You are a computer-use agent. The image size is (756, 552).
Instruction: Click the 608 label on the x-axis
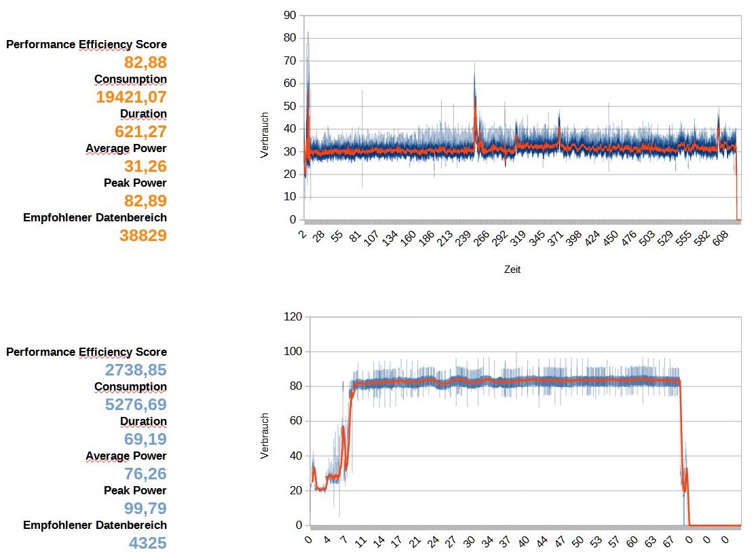(720, 238)
